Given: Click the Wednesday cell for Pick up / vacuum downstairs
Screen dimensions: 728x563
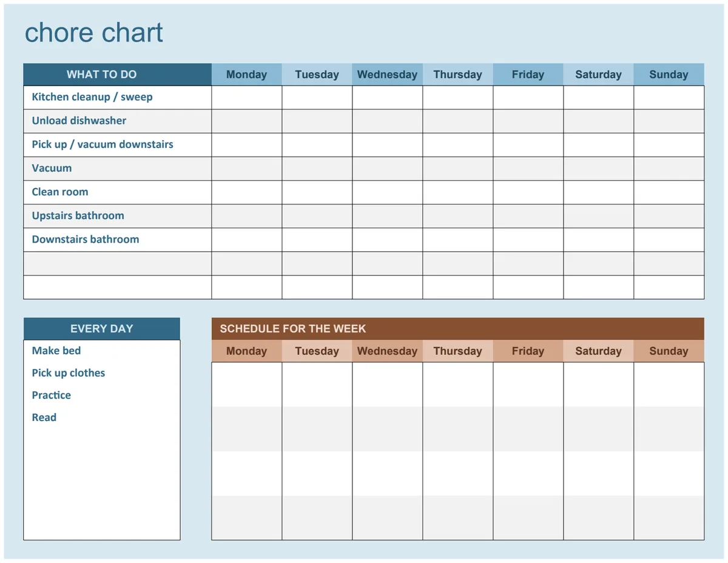Looking at the screenshot, I should [x=388, y=145].
